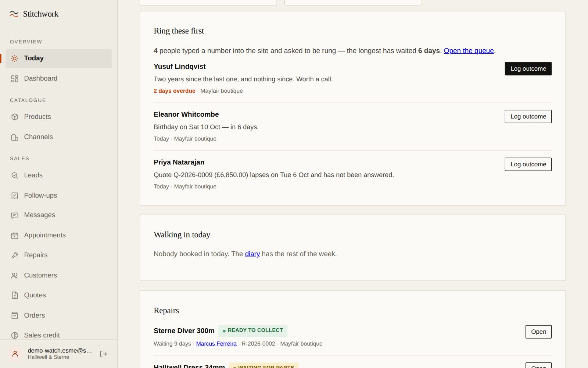
Task: Click the Today sun icon
Action: [15, 59]
